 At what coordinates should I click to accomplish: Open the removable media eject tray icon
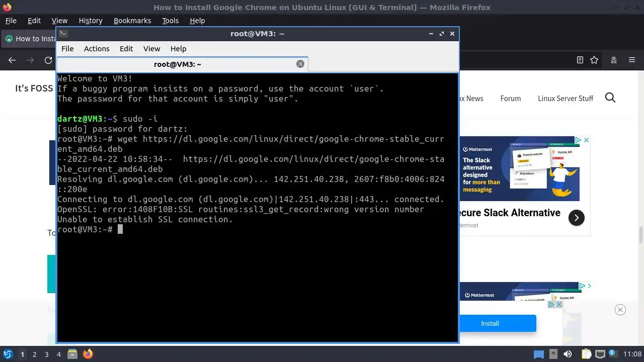[553, 354]
